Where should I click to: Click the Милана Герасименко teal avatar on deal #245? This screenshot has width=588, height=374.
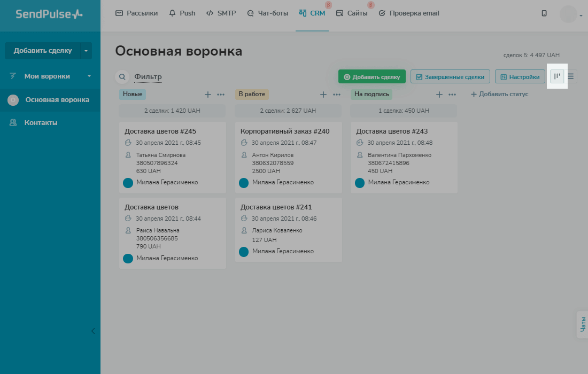point(128,183)
